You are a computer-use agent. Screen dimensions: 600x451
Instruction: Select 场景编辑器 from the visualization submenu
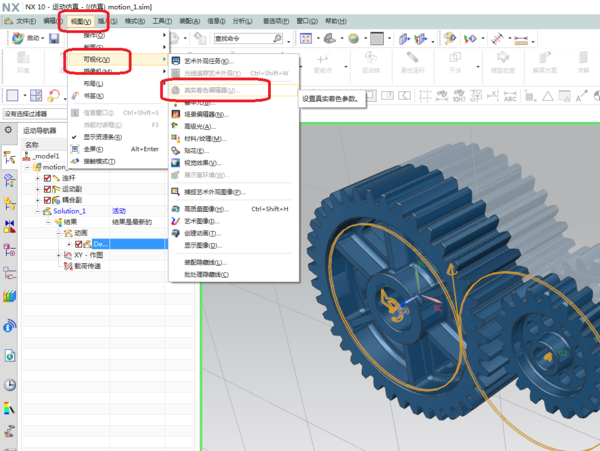click(x=205, y=115)
